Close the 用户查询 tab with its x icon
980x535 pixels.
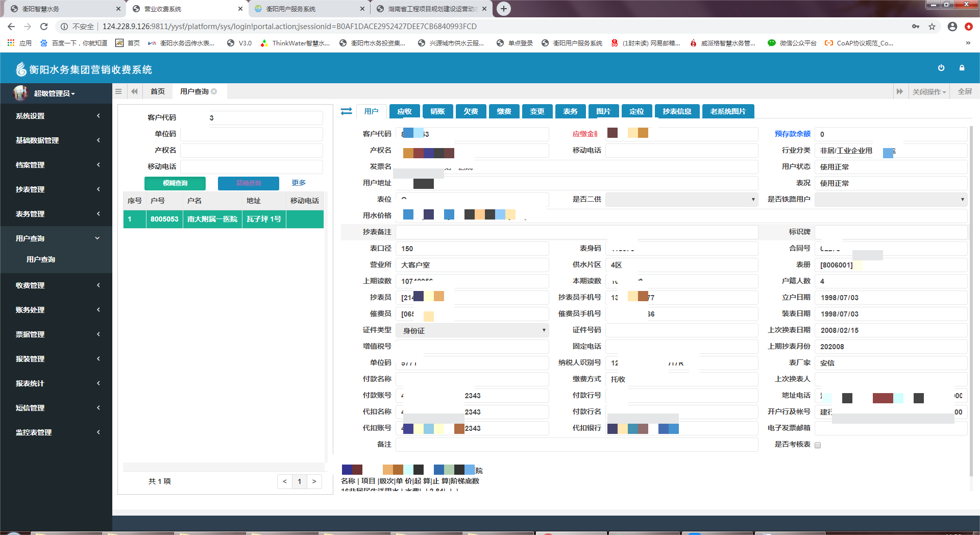[214, 91]
